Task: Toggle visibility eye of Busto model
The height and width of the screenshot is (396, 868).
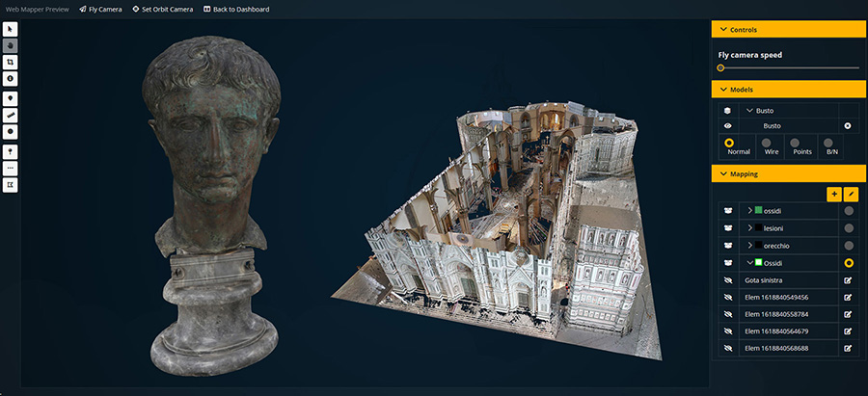Action: point(728,125)
